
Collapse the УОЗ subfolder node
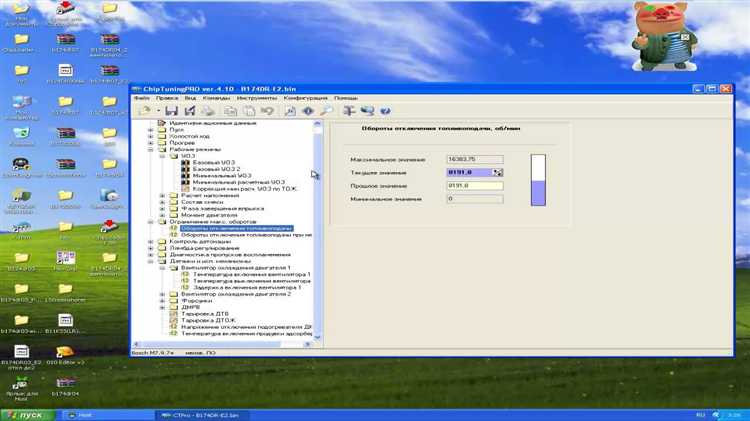(162, 156)
